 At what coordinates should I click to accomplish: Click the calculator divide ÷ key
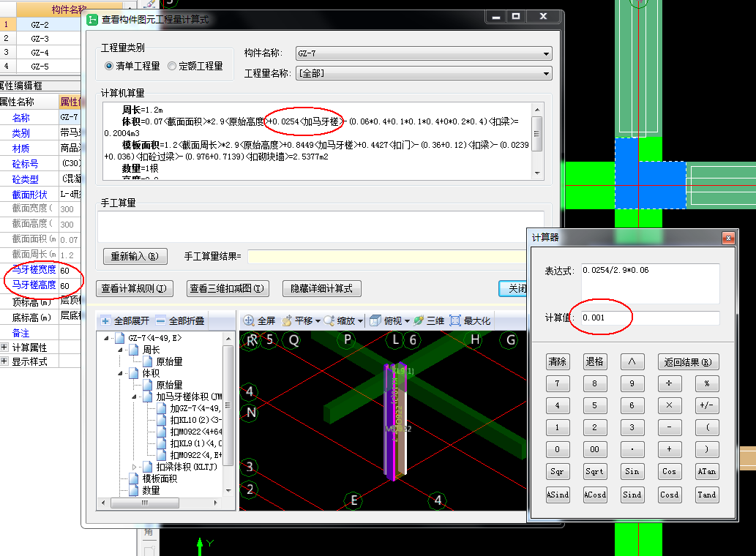point(669,383)
